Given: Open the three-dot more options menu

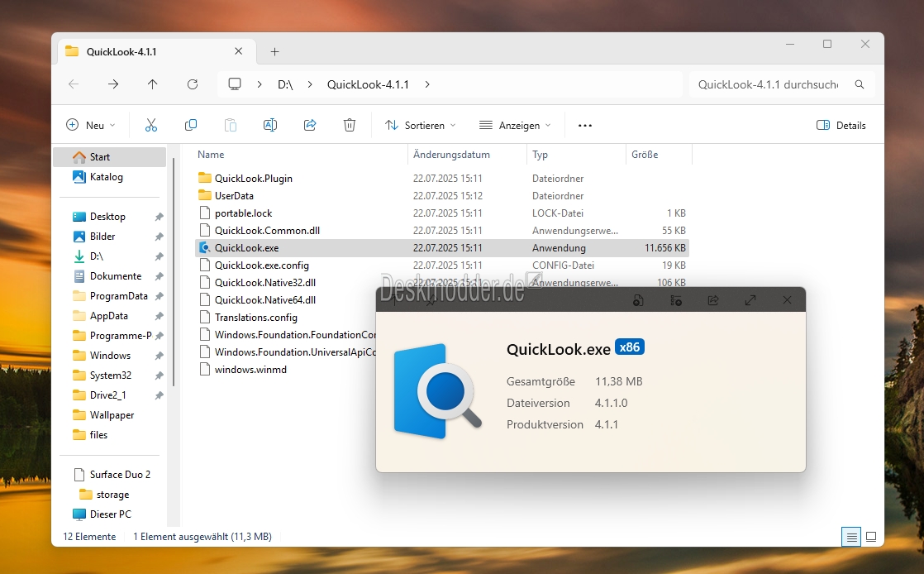Looking at the screenshot, I should [x=585, y=125].
